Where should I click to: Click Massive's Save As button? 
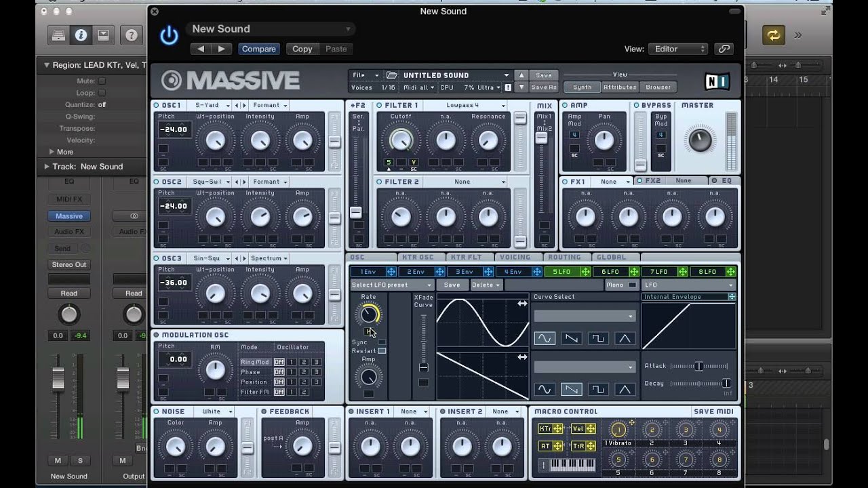pyautogui.click(x=544, y=87)
